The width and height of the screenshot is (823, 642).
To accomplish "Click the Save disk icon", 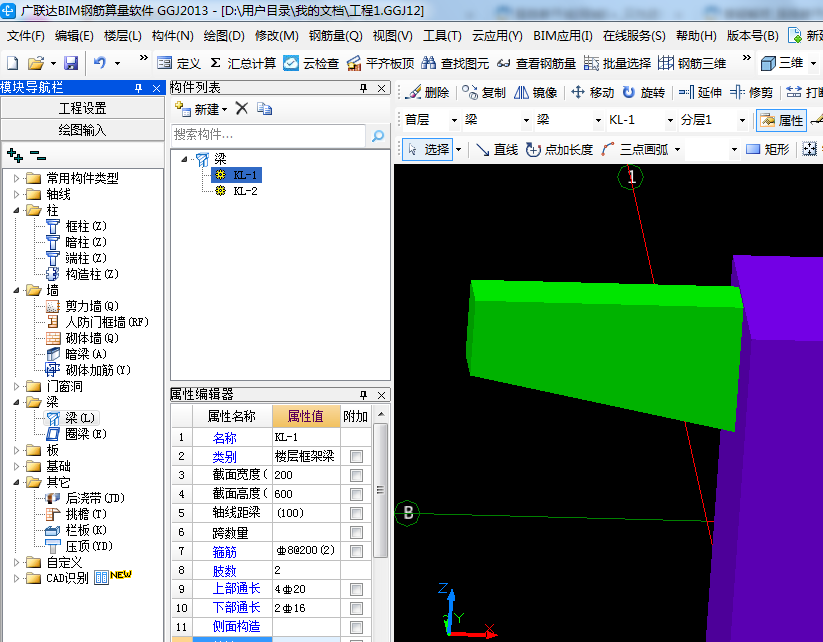I will [x=71, y=64].
